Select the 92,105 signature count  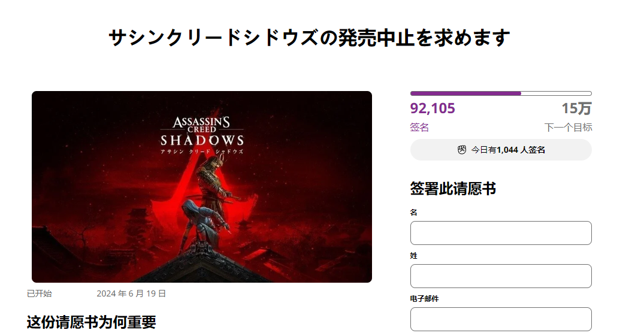point(433,108)
